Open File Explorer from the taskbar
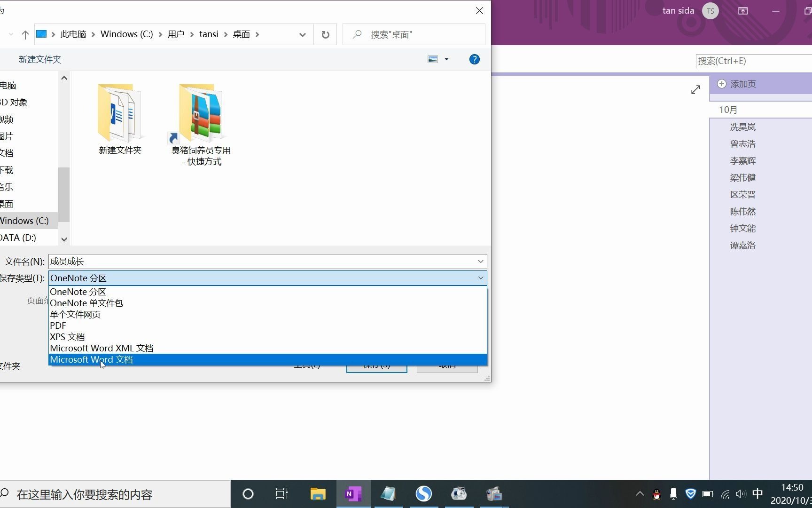This screenshot has width=812, height=508. coord(318,494)
